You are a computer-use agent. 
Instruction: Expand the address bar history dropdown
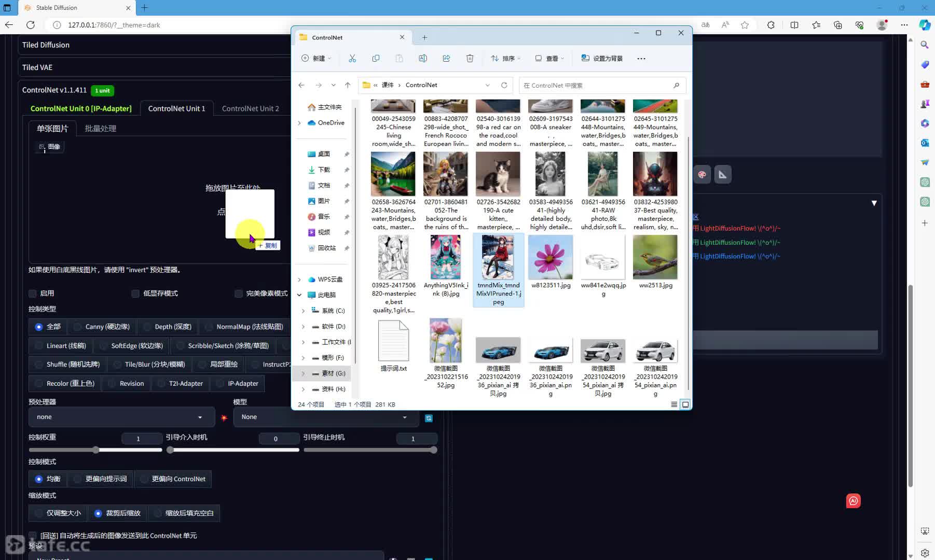[487, 85]
